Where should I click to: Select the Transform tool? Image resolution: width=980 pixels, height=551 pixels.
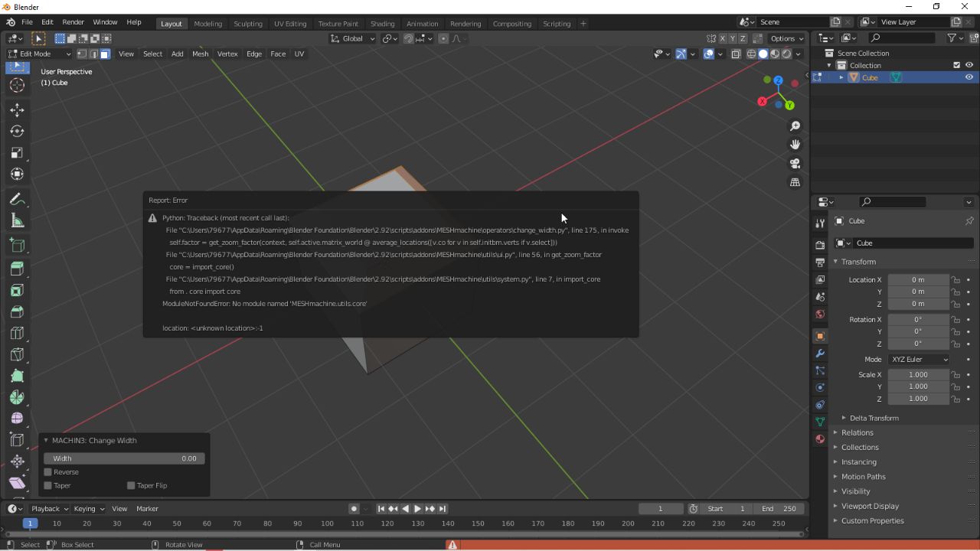(17, 174)
